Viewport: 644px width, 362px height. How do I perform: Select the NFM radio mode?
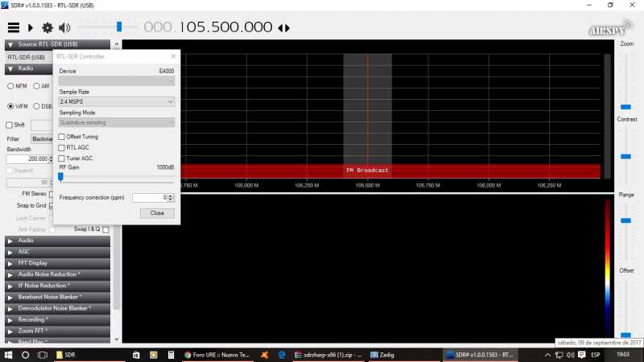(11, 85)
